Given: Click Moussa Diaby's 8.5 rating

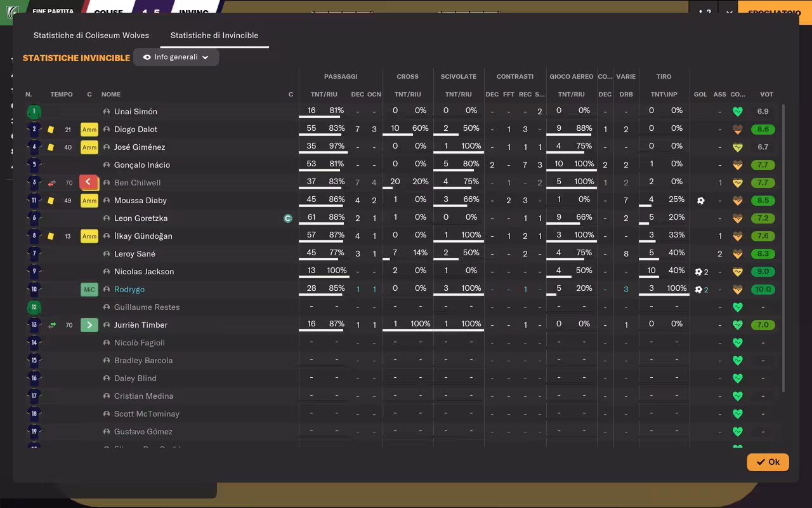Looking at the screenshot, I should tap(763, 201).
